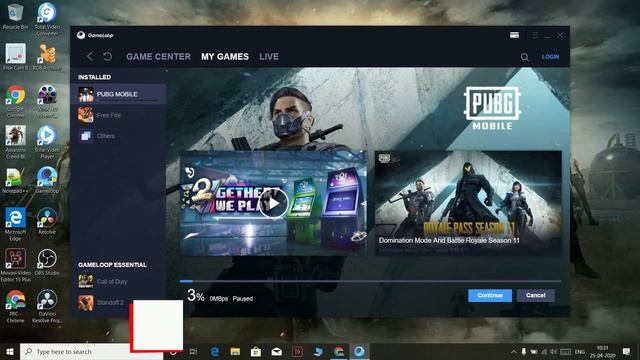Open Recycle Bin on the desktop
The image size is (640, 360).
(15, 16)
